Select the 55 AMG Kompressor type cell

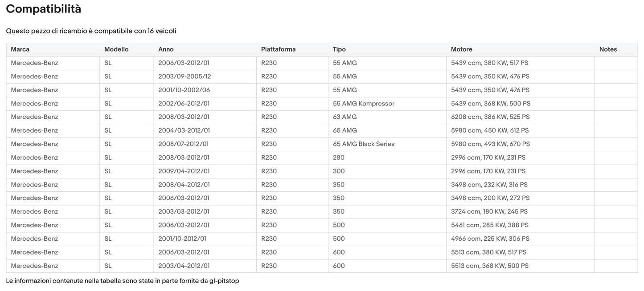coord(363,104)
